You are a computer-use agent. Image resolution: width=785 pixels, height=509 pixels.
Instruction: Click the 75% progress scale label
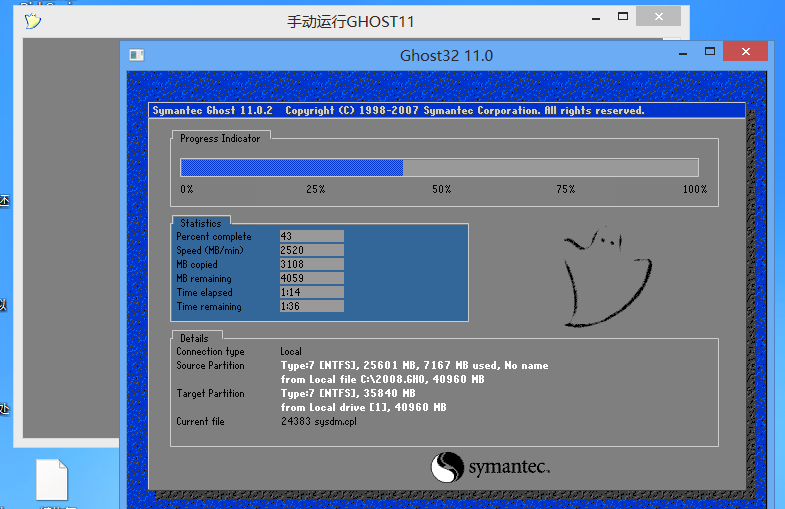[566, 189]
